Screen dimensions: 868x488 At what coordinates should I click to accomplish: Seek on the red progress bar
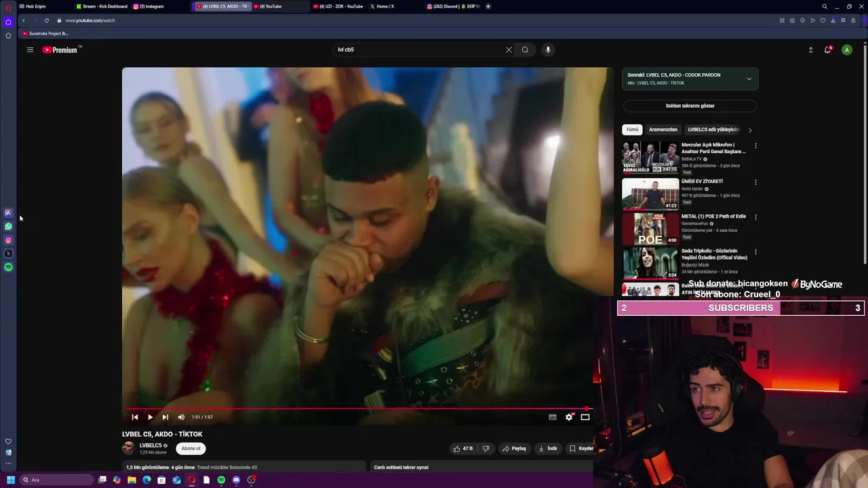click(359, 408)
